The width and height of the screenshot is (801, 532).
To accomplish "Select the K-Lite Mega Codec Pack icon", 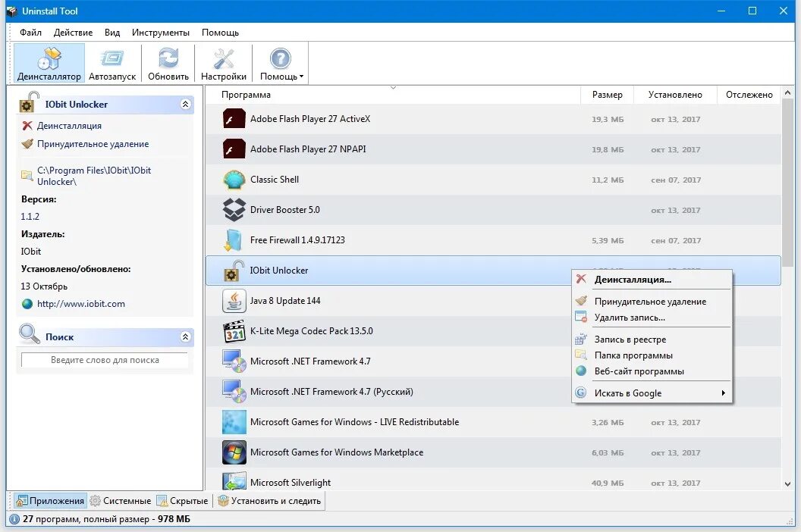I will coord(234,331).
